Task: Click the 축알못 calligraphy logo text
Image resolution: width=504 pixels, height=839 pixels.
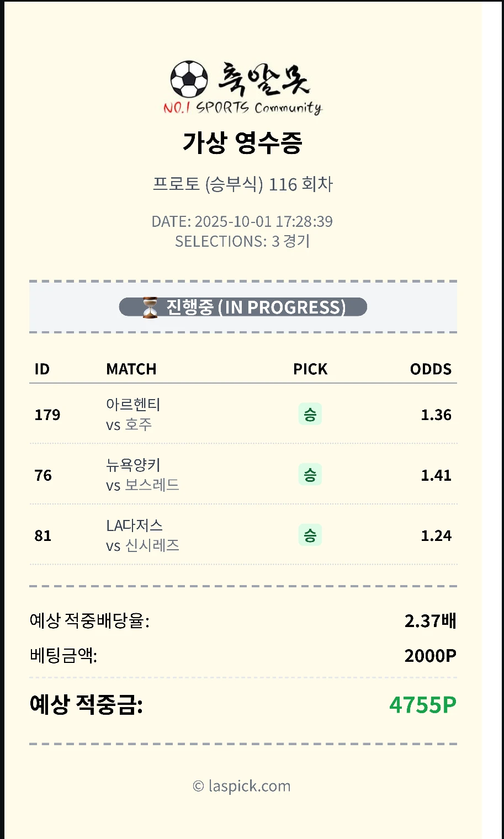Action: coord(264,79)
